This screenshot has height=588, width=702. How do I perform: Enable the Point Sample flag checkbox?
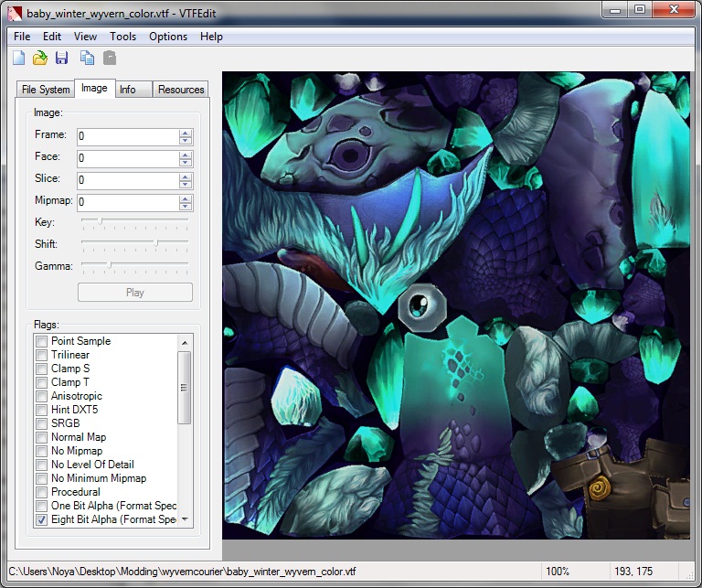[x=41, y=341]
